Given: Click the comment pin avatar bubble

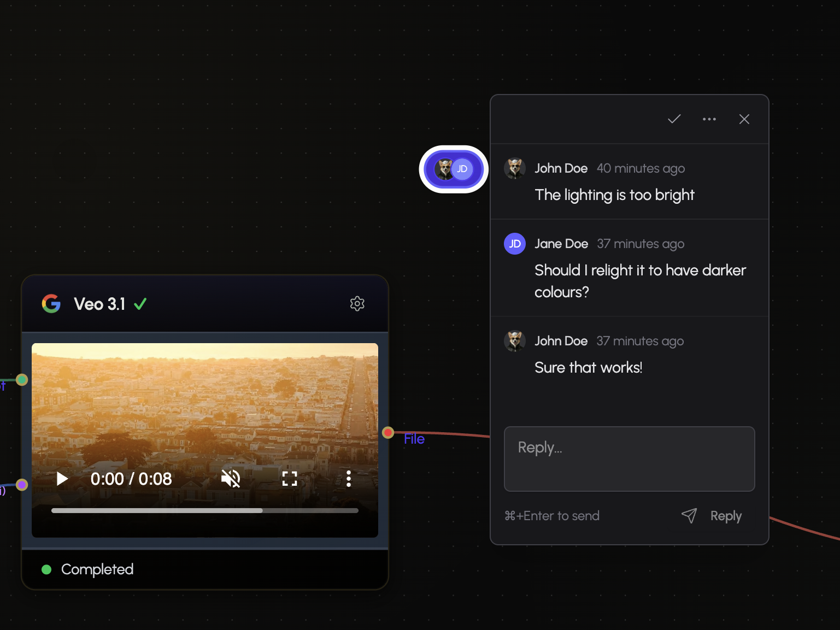Looking at the screenshot, I should coord(453,169).
